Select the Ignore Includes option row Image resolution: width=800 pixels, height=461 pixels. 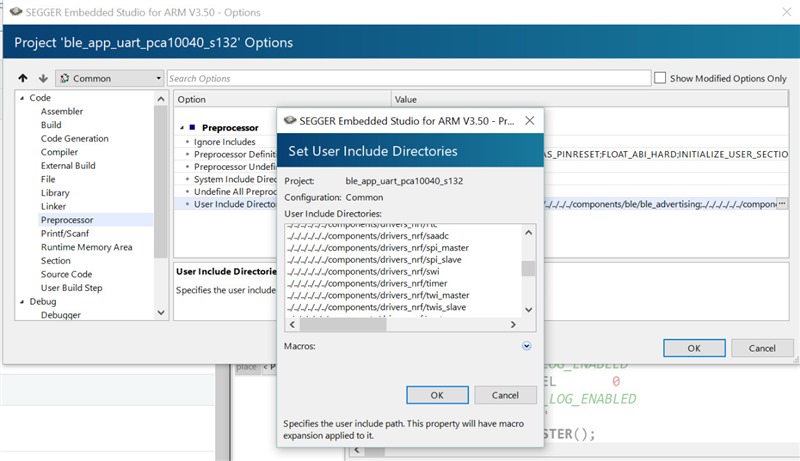[x=224, y=142]
